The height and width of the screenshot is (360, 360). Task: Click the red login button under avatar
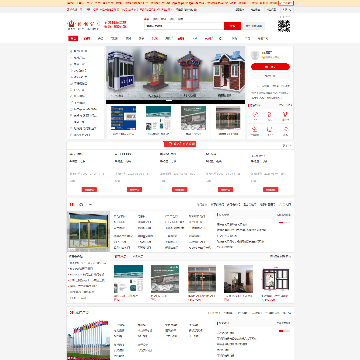(270, 67)
